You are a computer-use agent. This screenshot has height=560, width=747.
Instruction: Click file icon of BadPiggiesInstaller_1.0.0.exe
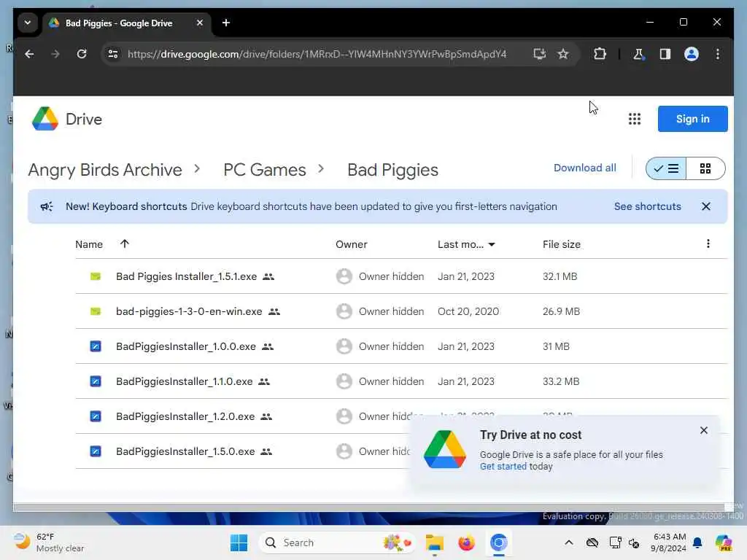(x=96, y=346)
